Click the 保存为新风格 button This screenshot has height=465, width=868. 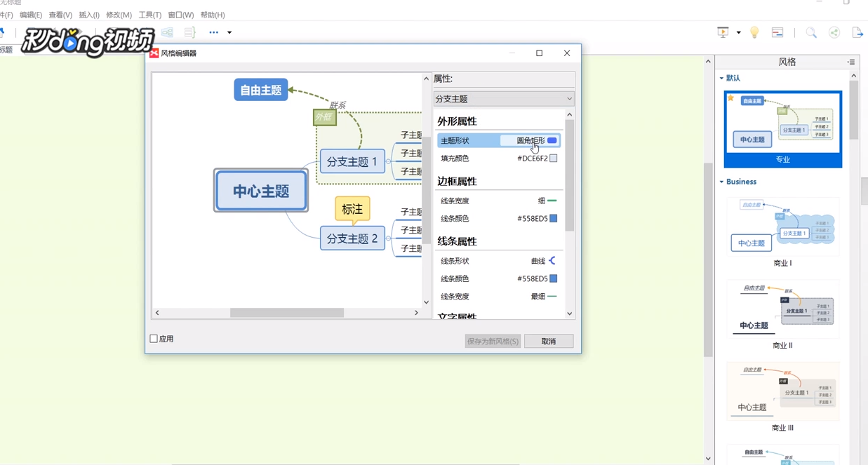tap(493, 341)
